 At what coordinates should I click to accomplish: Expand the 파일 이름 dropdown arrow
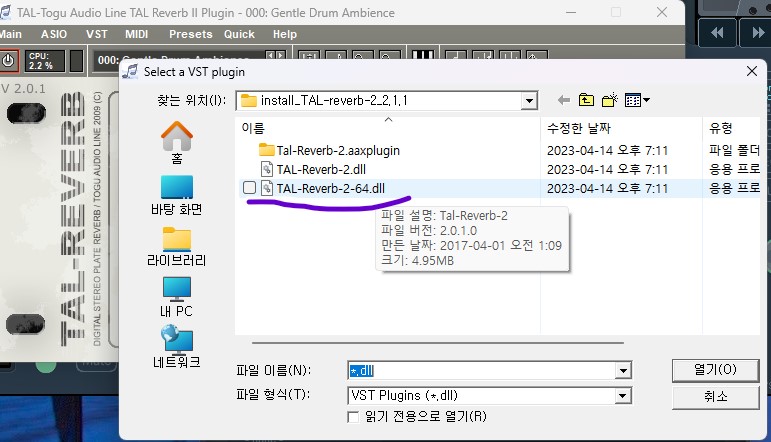[623, 371]
